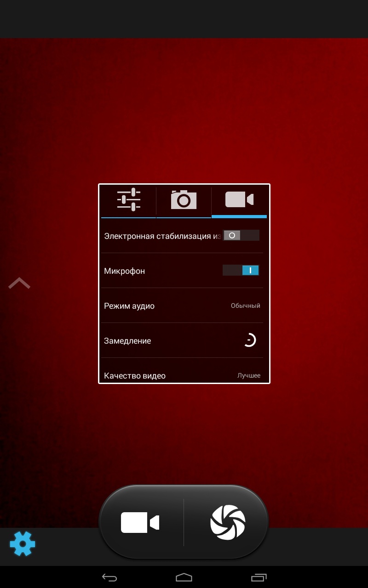
Task: Open the general settings sliders tab
Action: [128, 200]
